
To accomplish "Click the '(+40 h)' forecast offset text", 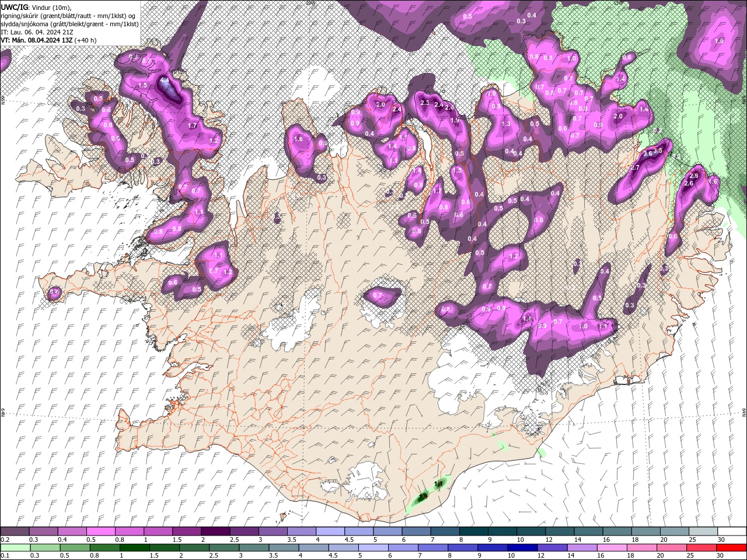I will (x=85, y=40).
